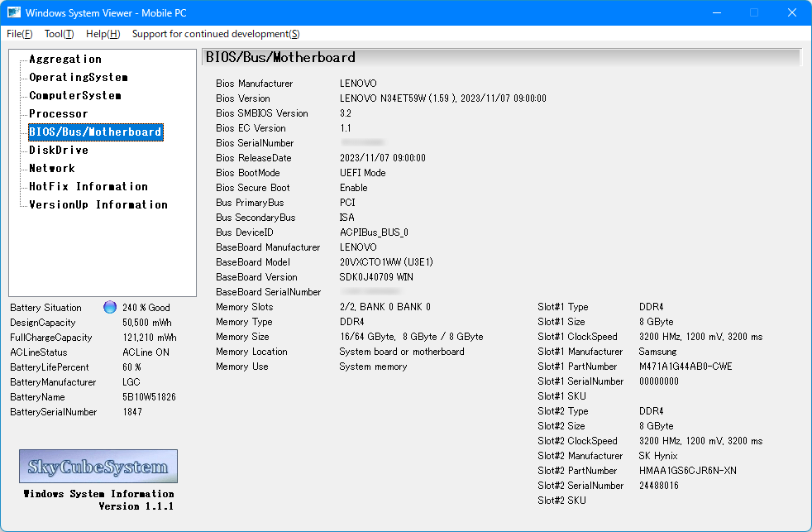812x532 pixels.
Task: Open the Tool(T) menu
Action: coord(59,34)
